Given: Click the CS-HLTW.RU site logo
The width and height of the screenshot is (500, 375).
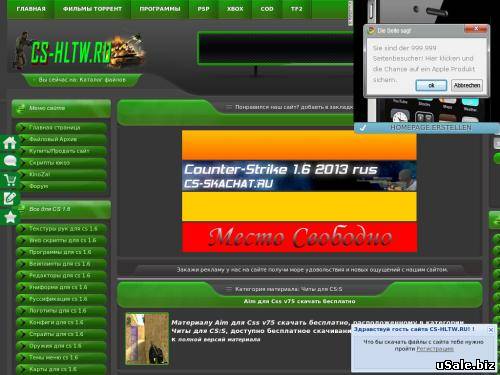Looking at the screenshot, I should click(79, 51).
